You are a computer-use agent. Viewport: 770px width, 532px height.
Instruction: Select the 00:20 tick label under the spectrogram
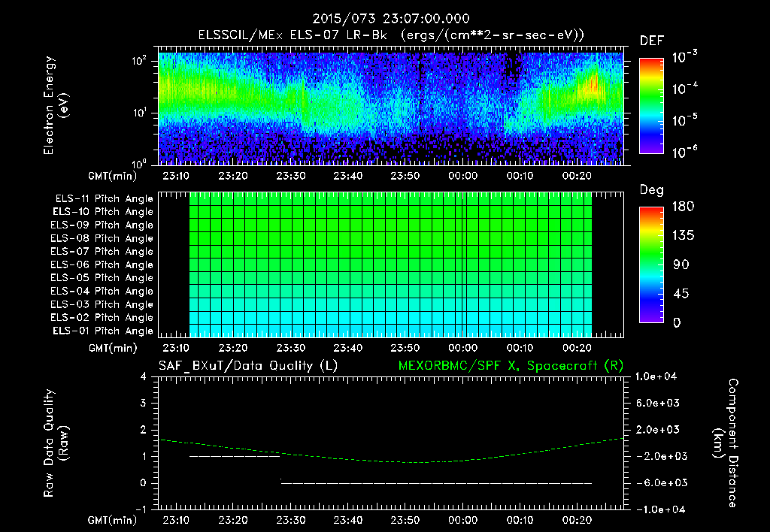[577, 176]
